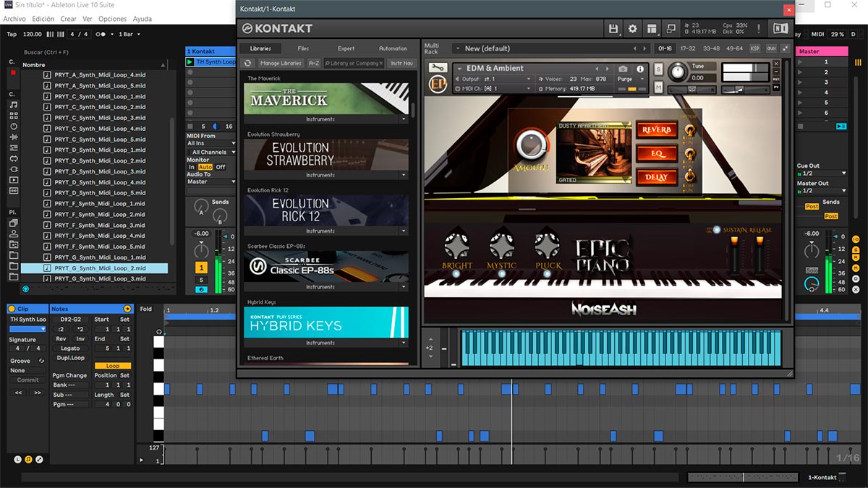Open the Ayuda menu

click(x=142, y=19)
